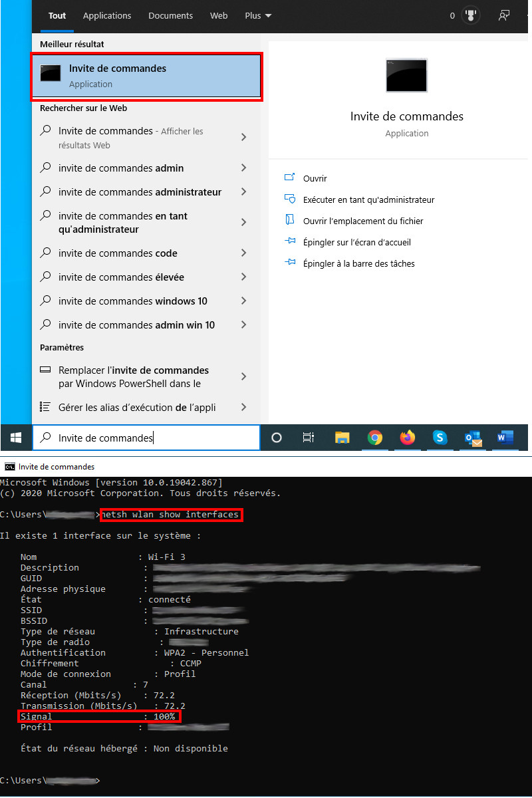The height and width of the screenshot is (798, 532).
Task: Select suggestion invite de commandes admin win 10
Action: tap(136, 325)
